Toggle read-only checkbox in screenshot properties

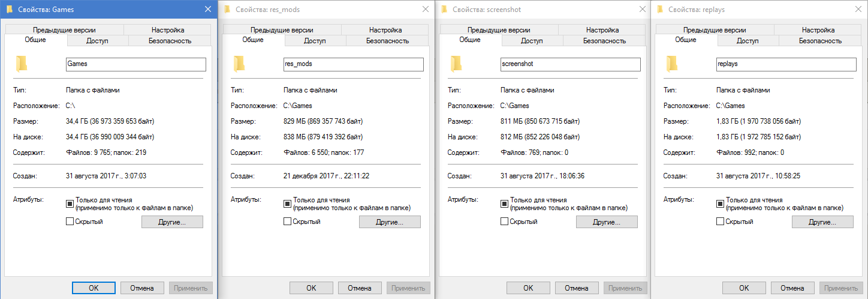(x=504, y=204)
